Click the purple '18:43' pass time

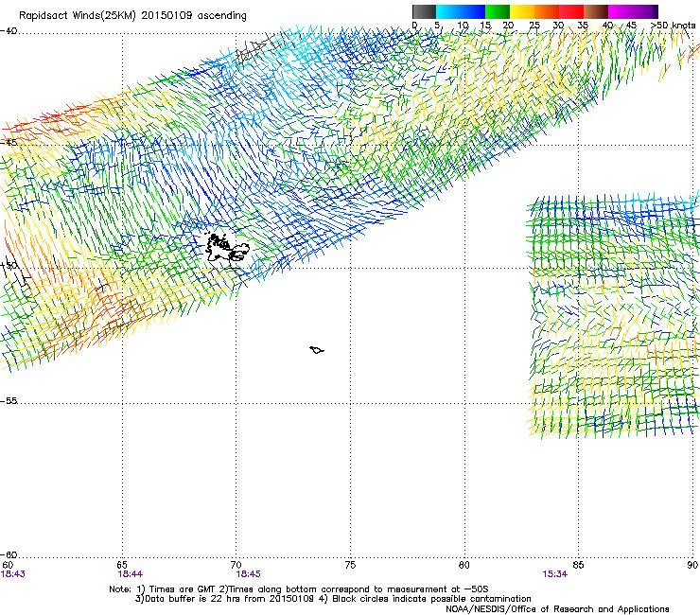[13, 574]
